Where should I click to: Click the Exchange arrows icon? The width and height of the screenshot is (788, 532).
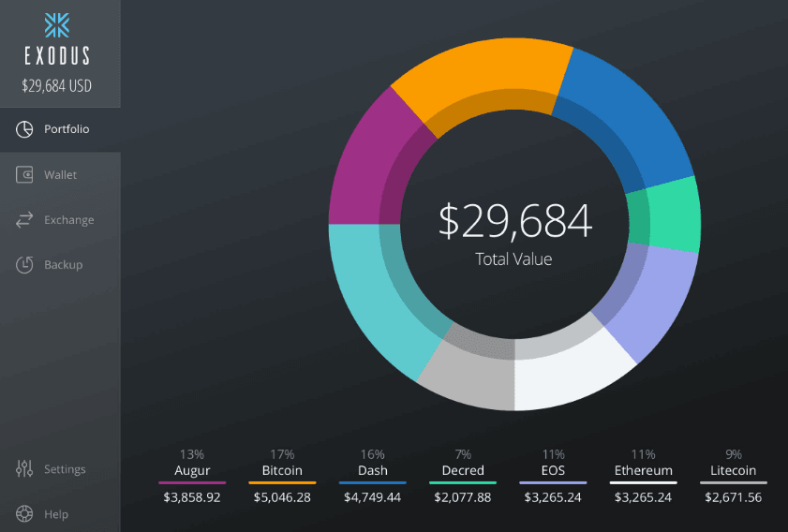(x=24, y=219)
